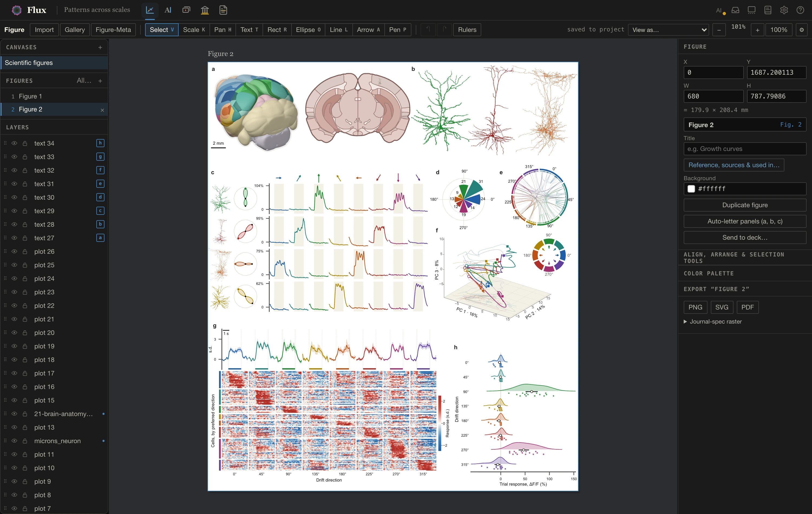Hide the microns_neuron layer
The height and width of the screenshot is (514, 812).
tap(15, 441)
